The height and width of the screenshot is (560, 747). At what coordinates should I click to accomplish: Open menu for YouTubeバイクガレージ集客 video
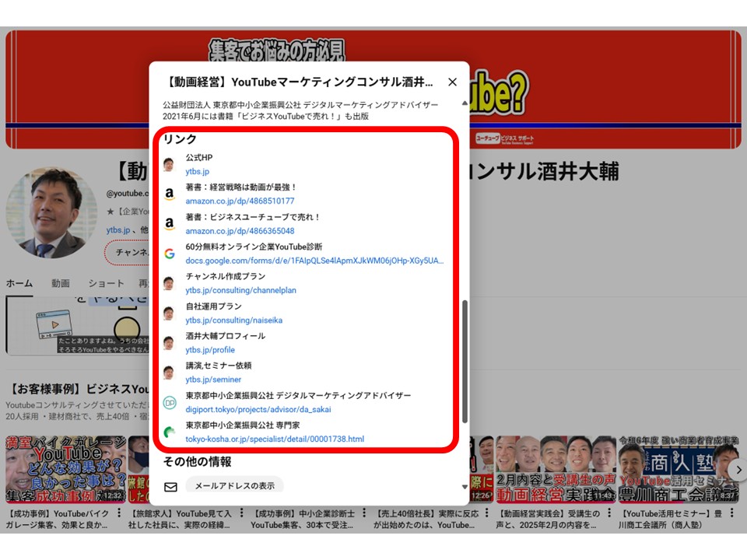[119, 513]
